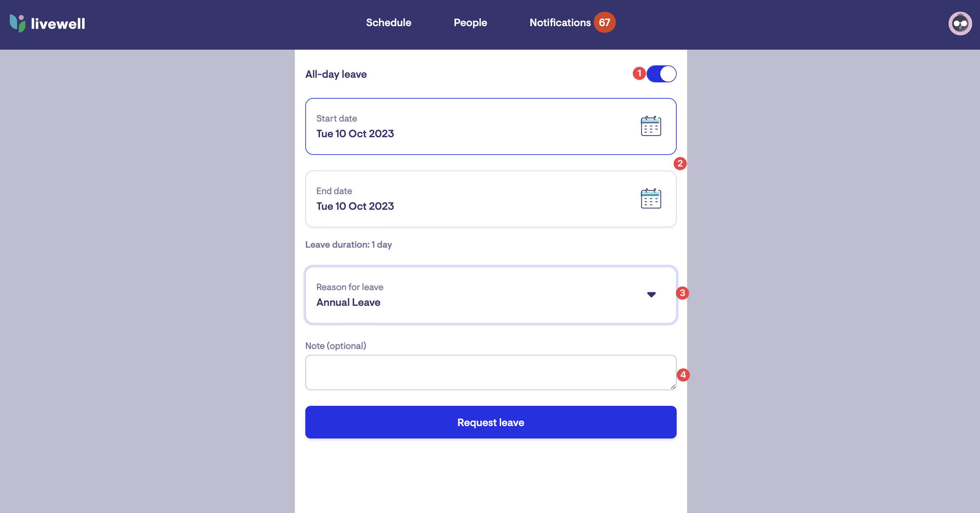
Task: Click the red step 2 marker
Action: point(680,163)
